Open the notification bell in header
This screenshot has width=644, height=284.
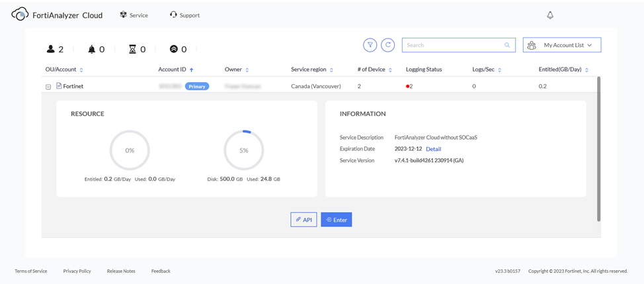549,15
